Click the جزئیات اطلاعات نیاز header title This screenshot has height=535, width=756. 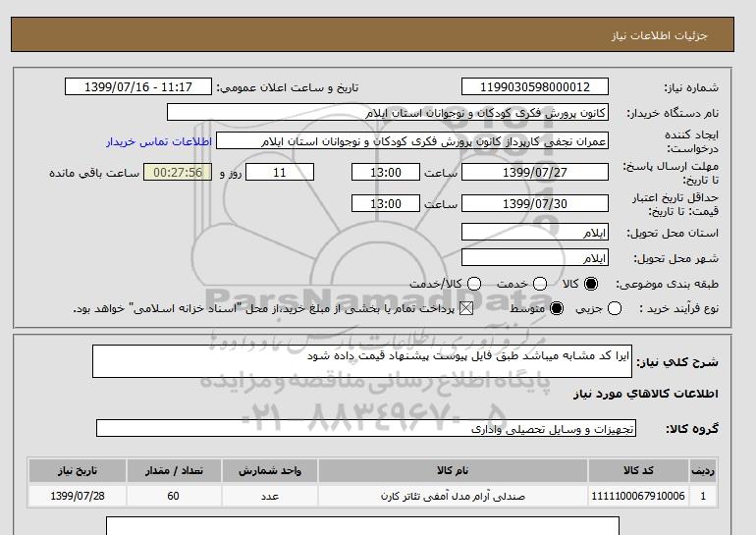[660, 35]
